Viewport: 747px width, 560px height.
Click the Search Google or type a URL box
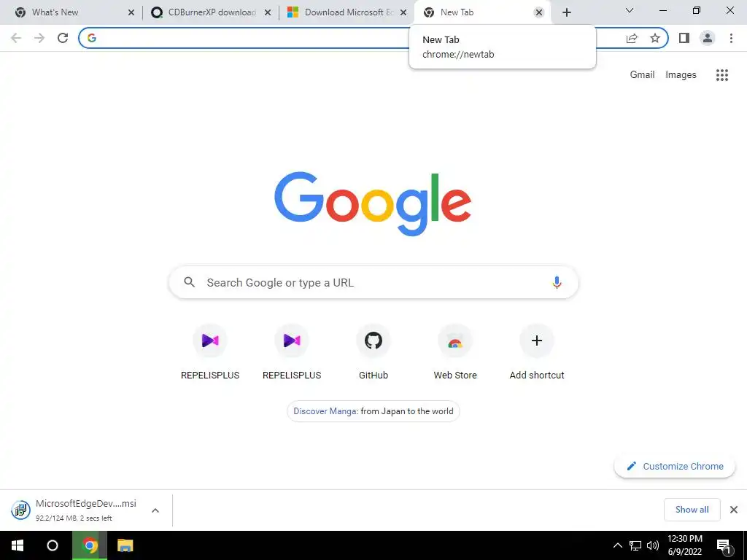coord(373,282)
